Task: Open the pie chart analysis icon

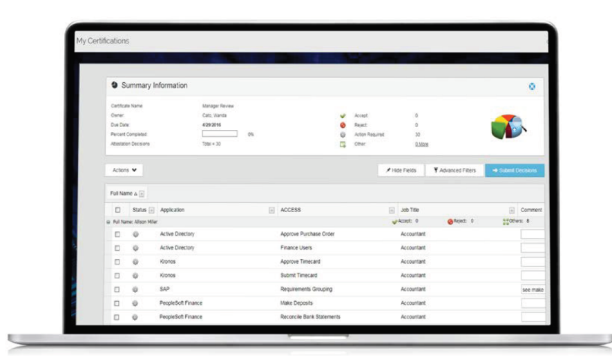Action: (508, 126)
